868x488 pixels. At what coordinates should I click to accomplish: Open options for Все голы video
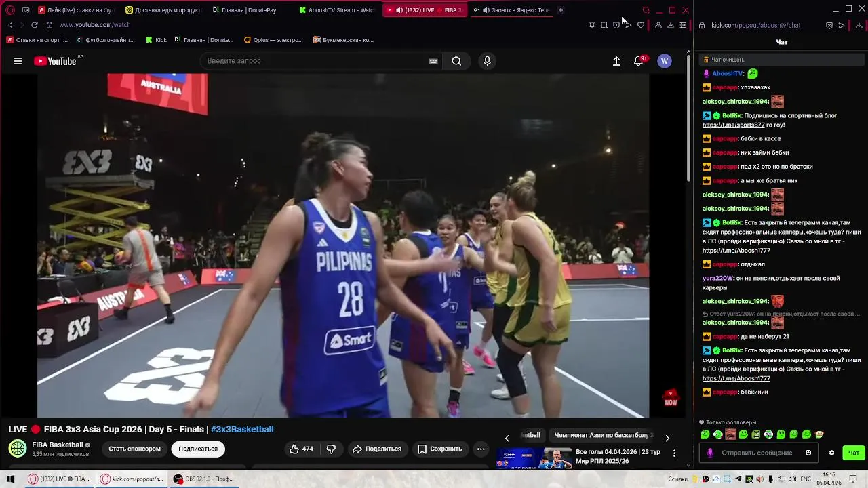(674, 453)
